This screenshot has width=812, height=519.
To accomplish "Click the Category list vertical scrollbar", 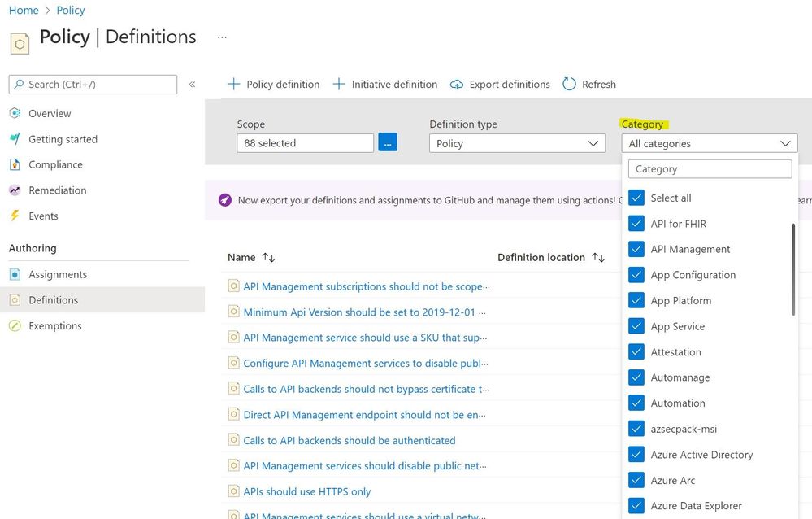I will 792,269.
